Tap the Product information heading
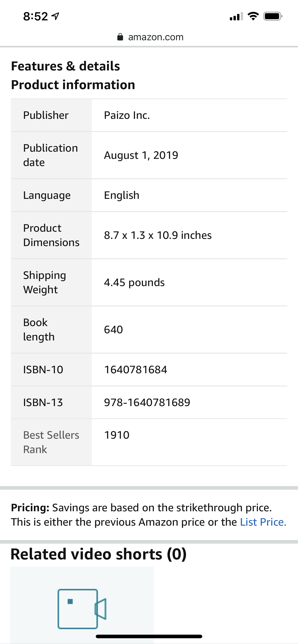298x644 pixels. (73, 85)
